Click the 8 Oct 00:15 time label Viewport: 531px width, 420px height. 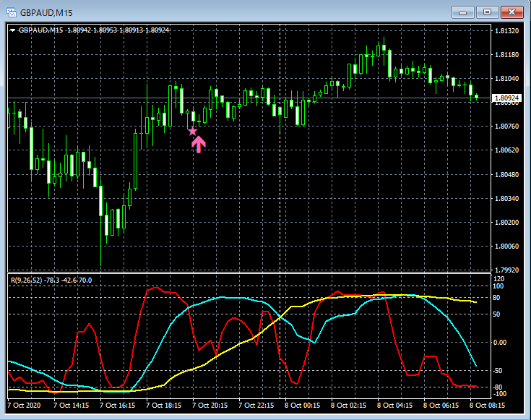(x=303, y=405)
